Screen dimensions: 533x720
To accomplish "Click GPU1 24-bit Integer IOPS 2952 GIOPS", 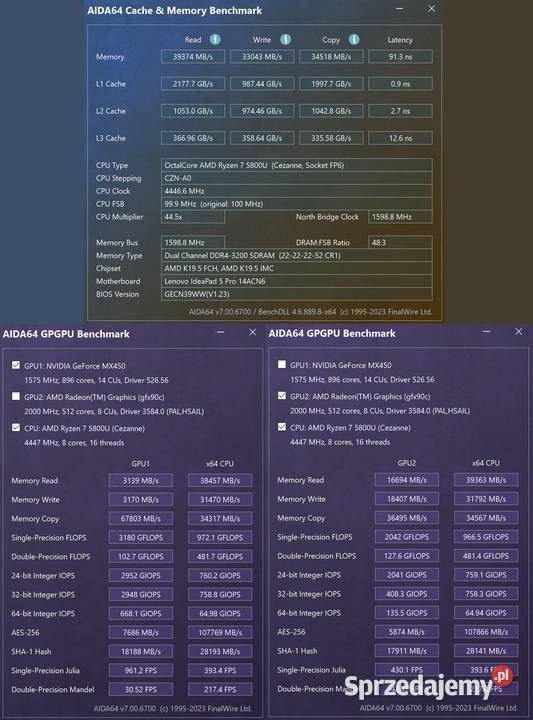I will coord(140,575).
